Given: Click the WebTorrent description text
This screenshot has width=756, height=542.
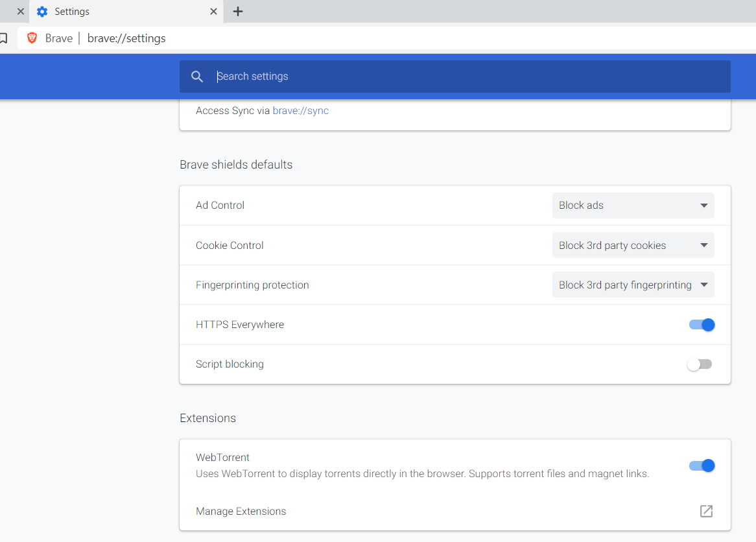Looking at the screenshot, I should pos(422,474).
